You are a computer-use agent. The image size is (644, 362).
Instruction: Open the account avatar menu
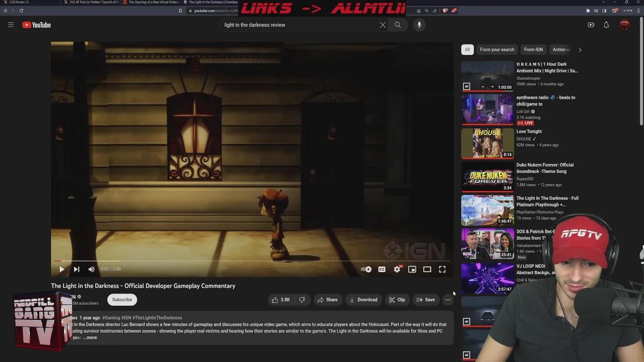(624, 25)
